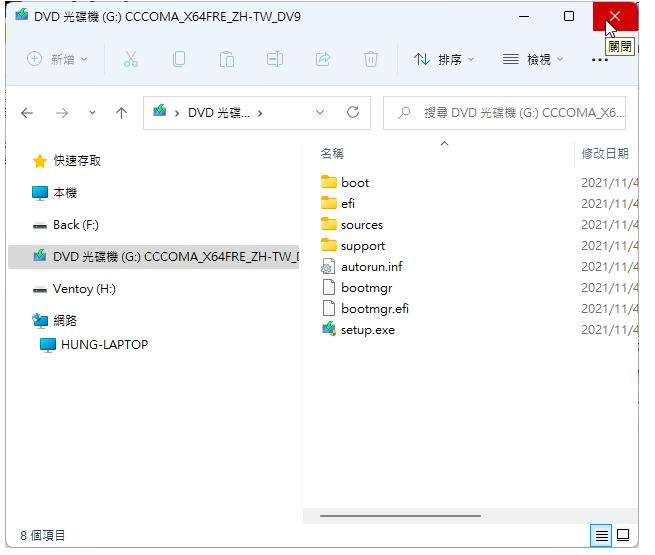
Task: Select the efi folder
Action: point(348,204)
